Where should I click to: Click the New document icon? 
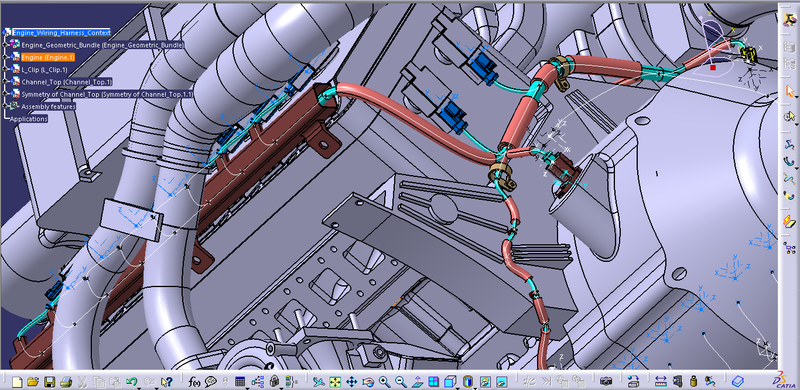click(17, 381)
